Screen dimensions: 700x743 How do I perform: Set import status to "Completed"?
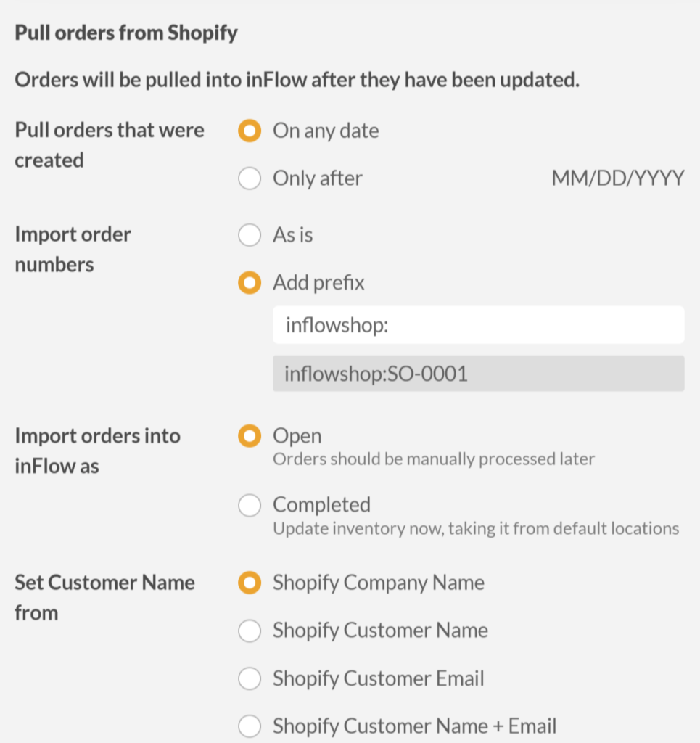tap(250, 505)
